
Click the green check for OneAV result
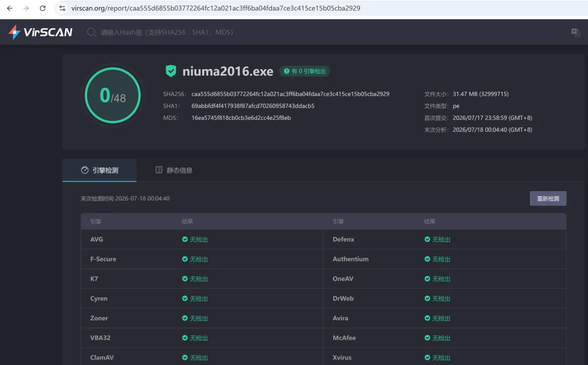tap(427, 279)
